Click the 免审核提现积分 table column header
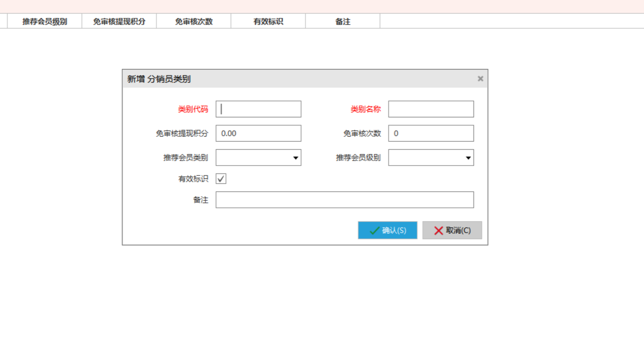This screenshot has height=340, width=644. (119, 21)
